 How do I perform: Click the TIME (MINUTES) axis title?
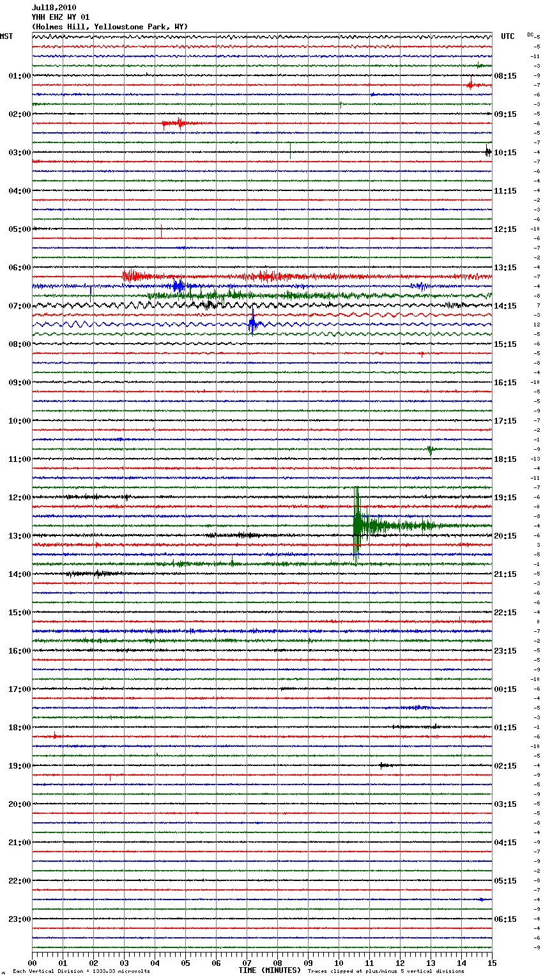(x=270, y=970)
